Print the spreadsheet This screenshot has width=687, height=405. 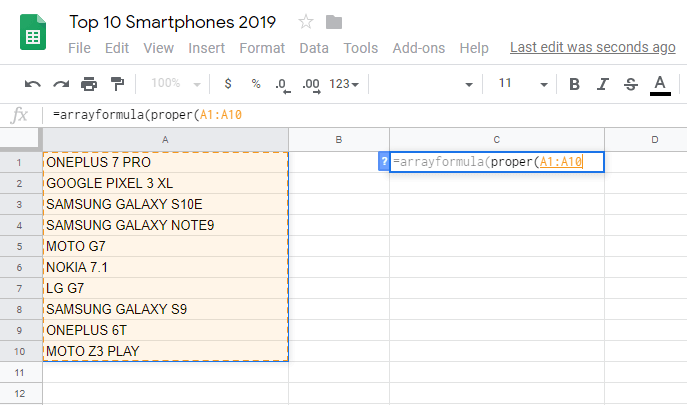pos(89,84)
